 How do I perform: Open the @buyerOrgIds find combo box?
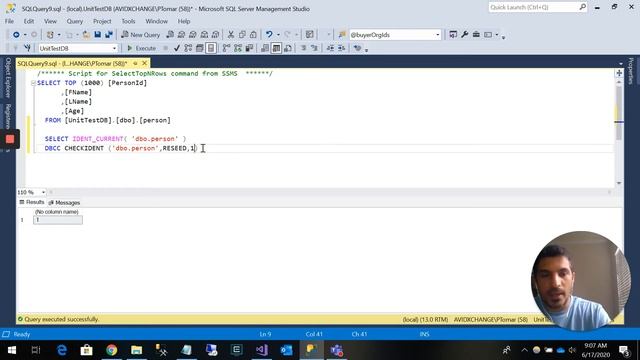point(395,35)
